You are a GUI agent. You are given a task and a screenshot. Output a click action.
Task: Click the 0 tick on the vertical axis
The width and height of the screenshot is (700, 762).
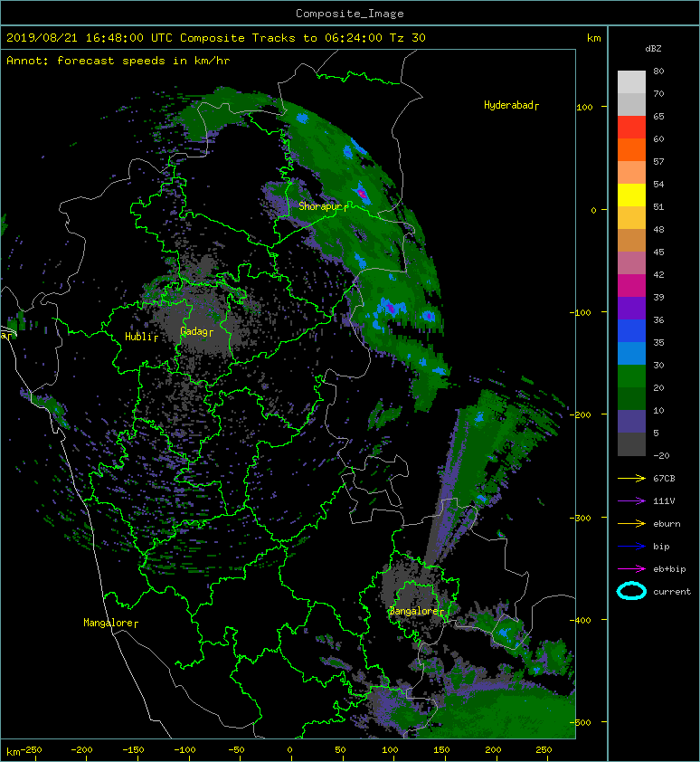pyautogui.click(x=593, y=211)
